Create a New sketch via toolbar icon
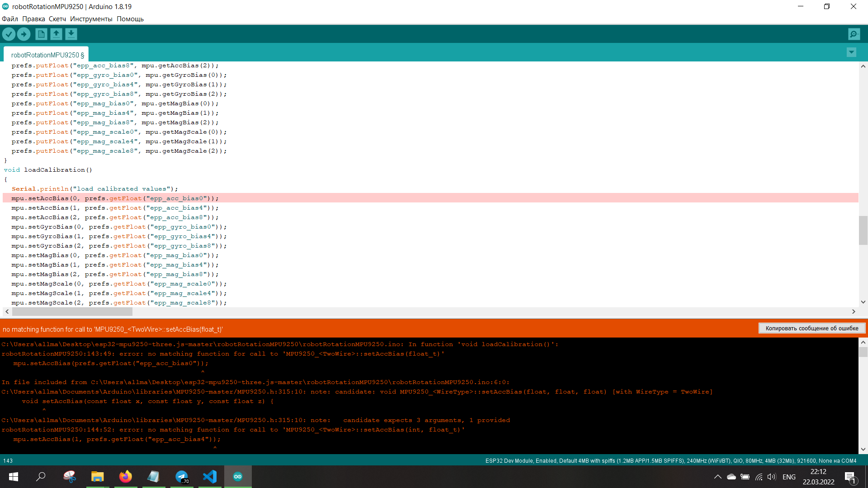Screen dimensions: 868x488 pyautogui.click(x=41, y=34)
